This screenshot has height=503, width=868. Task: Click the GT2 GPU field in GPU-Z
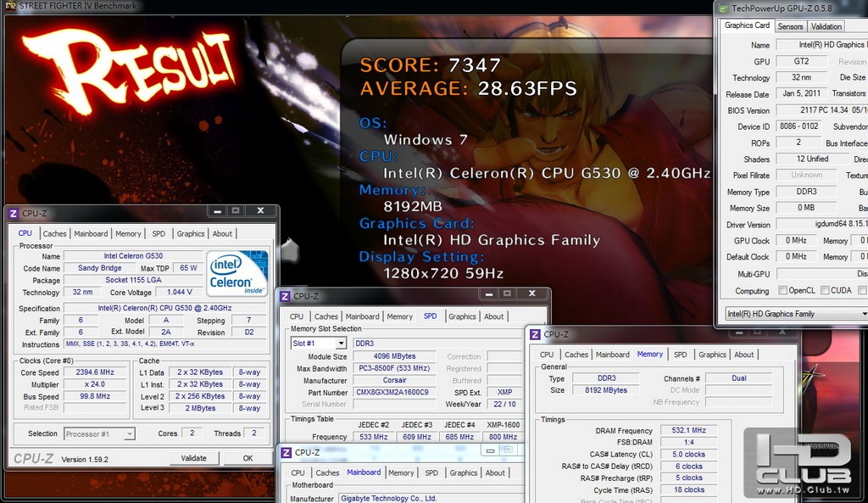coord(801,61)
